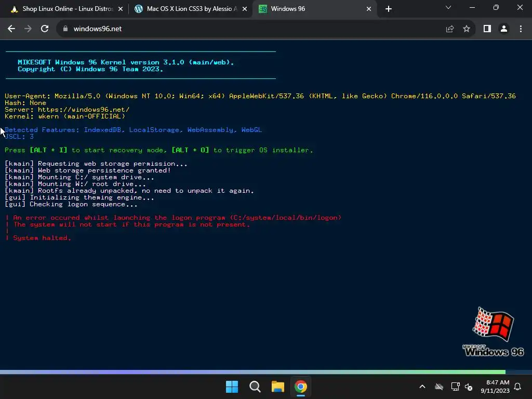532x399 pixels.
Task: View site information via the lock icon
Action: 65,29
